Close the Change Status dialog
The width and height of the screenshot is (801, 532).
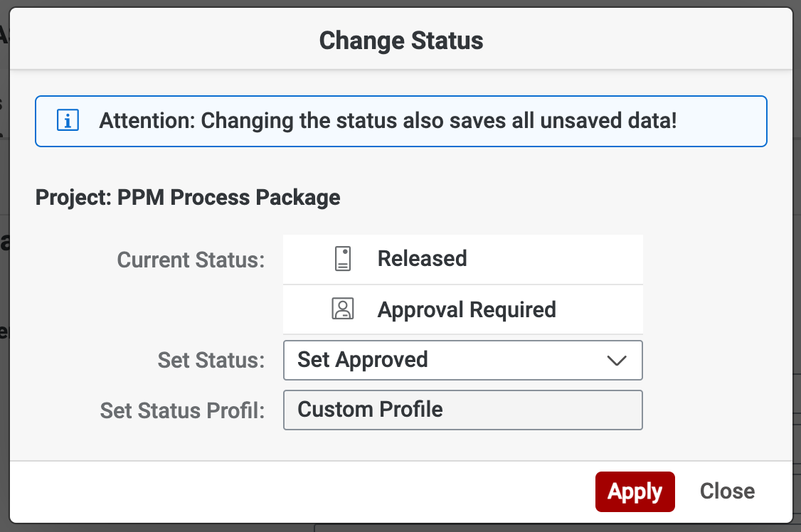pyautogui.click(x=727, y=491)
